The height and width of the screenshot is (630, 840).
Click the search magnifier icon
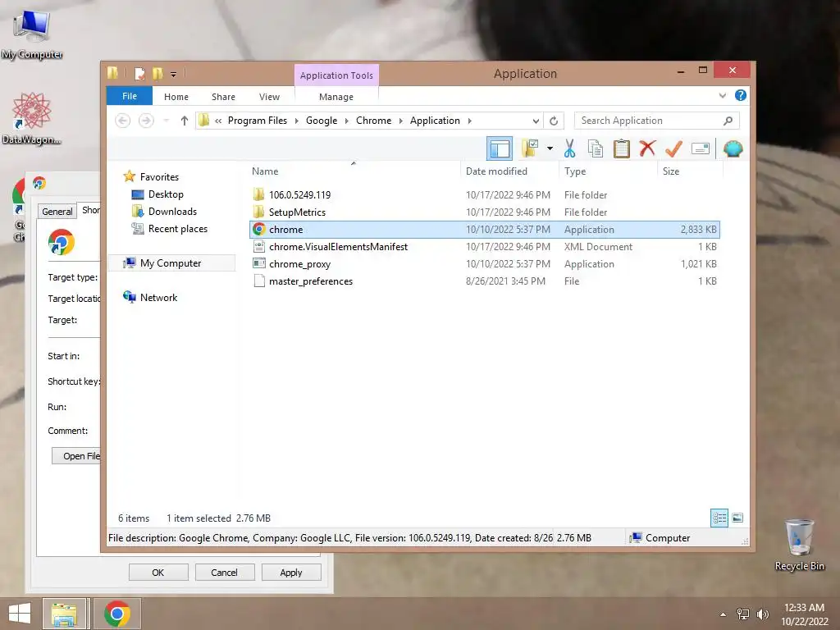[728, 121]
